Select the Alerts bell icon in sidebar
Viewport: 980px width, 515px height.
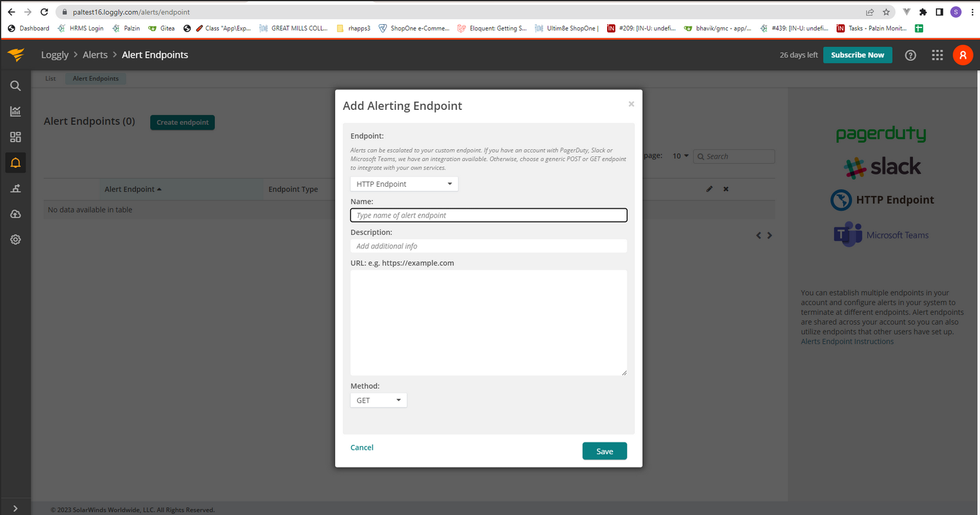(15, 163)
